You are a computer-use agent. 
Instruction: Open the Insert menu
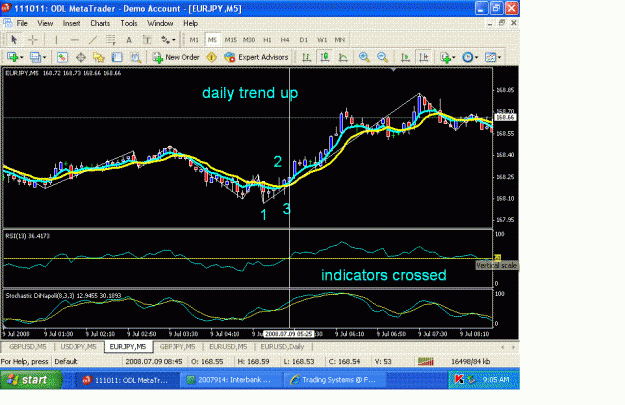[x=71, y=23]
